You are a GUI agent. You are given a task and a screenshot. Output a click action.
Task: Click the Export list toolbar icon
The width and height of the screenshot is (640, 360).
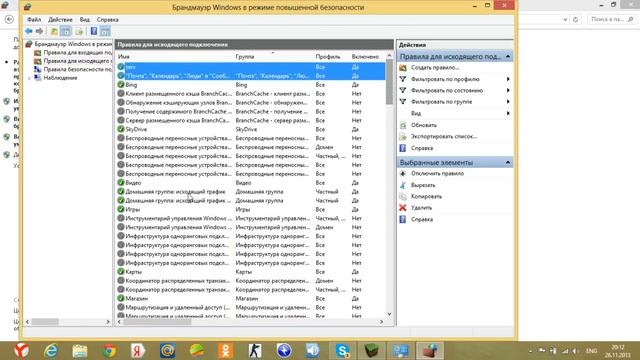tap(79, 31)
